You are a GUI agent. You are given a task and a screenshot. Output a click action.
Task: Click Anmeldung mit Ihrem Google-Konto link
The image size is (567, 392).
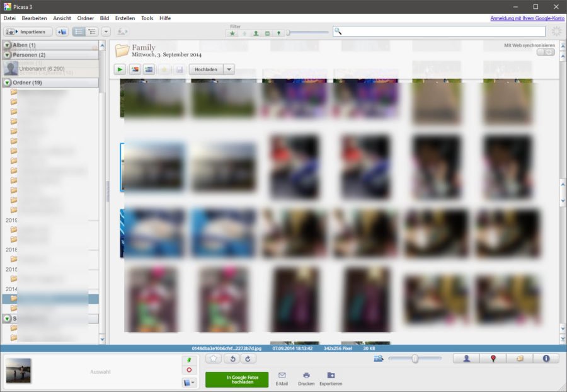click(x=527, y=18)
